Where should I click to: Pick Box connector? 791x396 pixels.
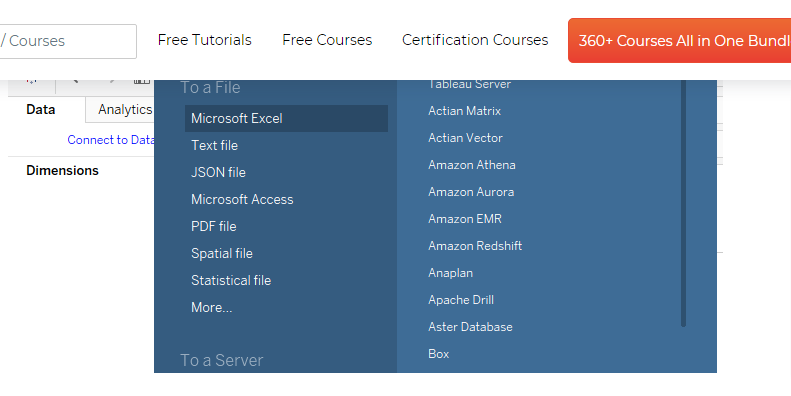[439, 354]
